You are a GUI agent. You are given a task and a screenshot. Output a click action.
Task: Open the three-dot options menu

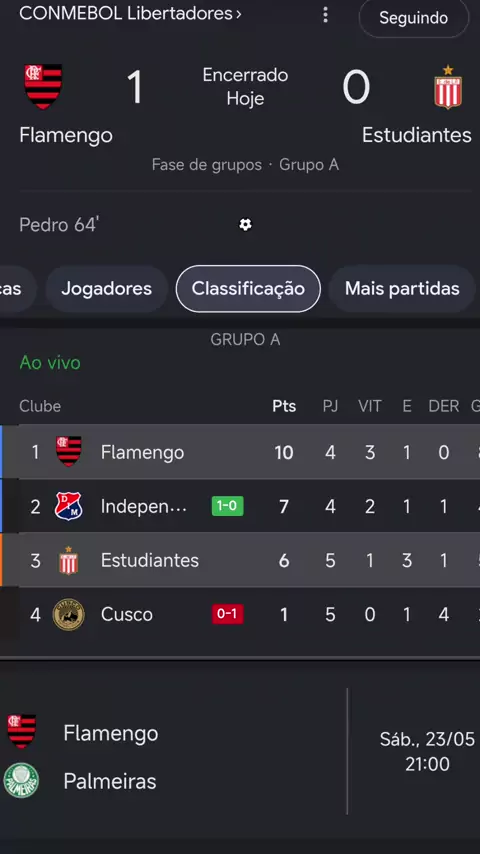click(x=325, y=15)
